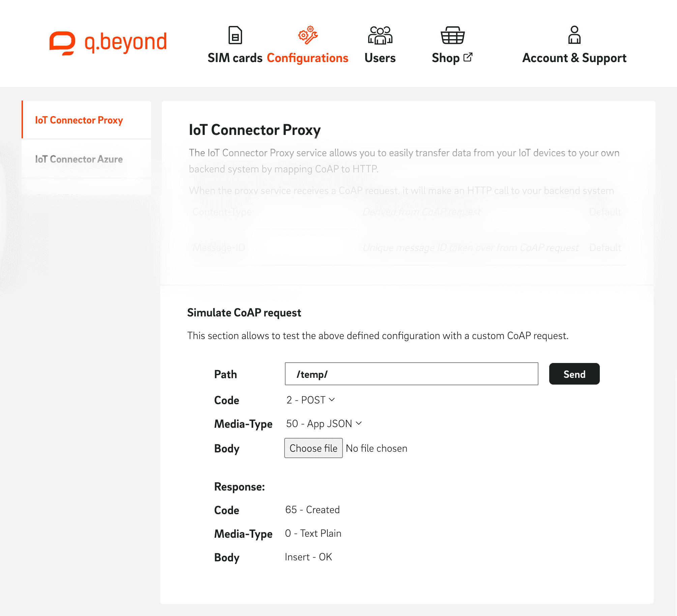
Task: Switch to IoT Connector Azure tab
Action: pos(79,159)
